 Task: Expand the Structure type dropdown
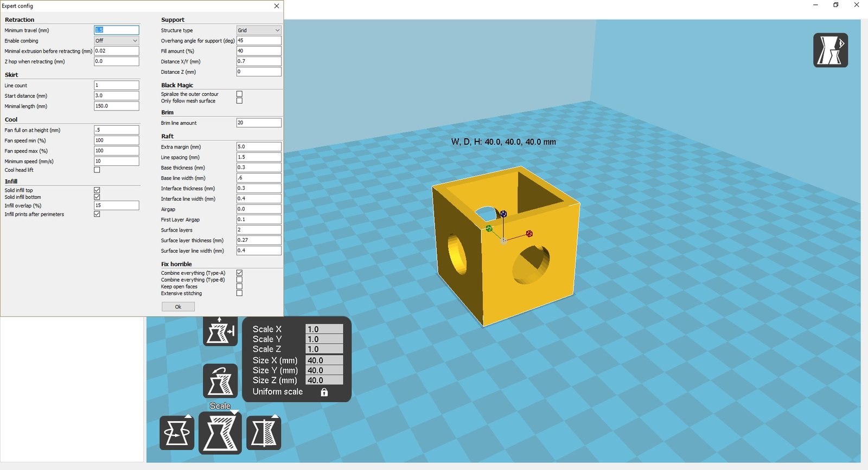click(259, 30)
